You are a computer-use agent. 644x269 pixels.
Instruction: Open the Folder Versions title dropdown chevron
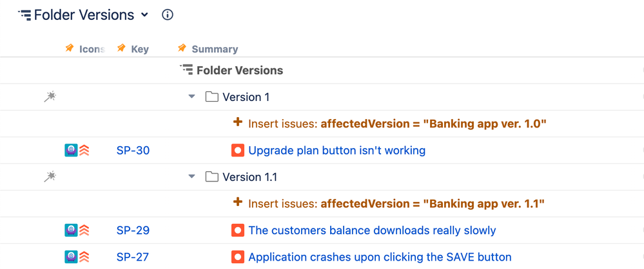(145, 15)
